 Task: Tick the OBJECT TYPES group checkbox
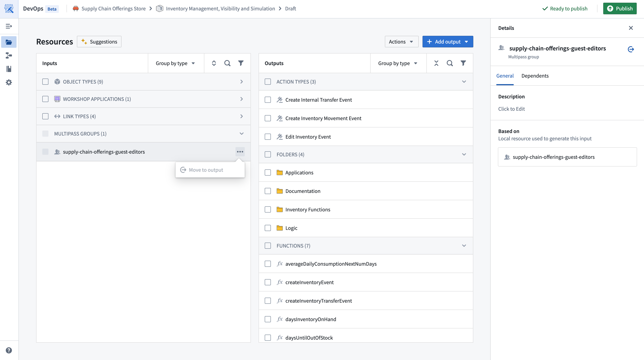click(45, 82)
